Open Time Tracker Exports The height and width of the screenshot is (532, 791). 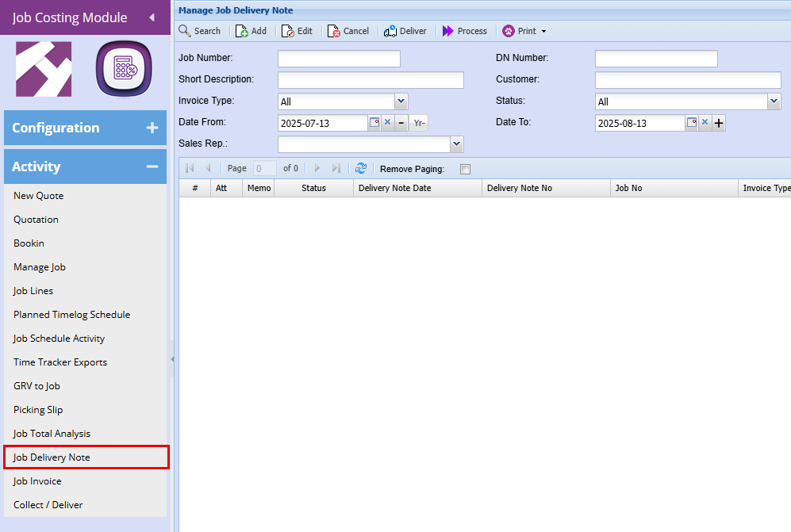[60, 362]
